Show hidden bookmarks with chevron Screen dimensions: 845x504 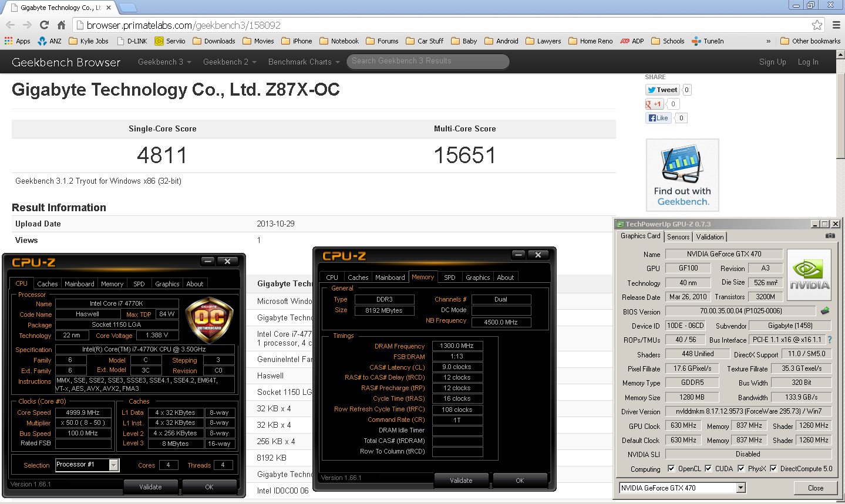point(768,41)
